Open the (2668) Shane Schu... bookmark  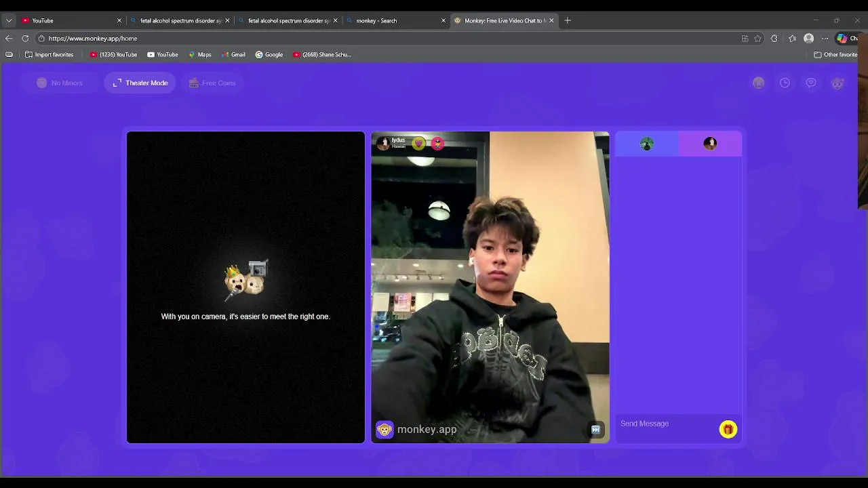[x=322, y=55]
